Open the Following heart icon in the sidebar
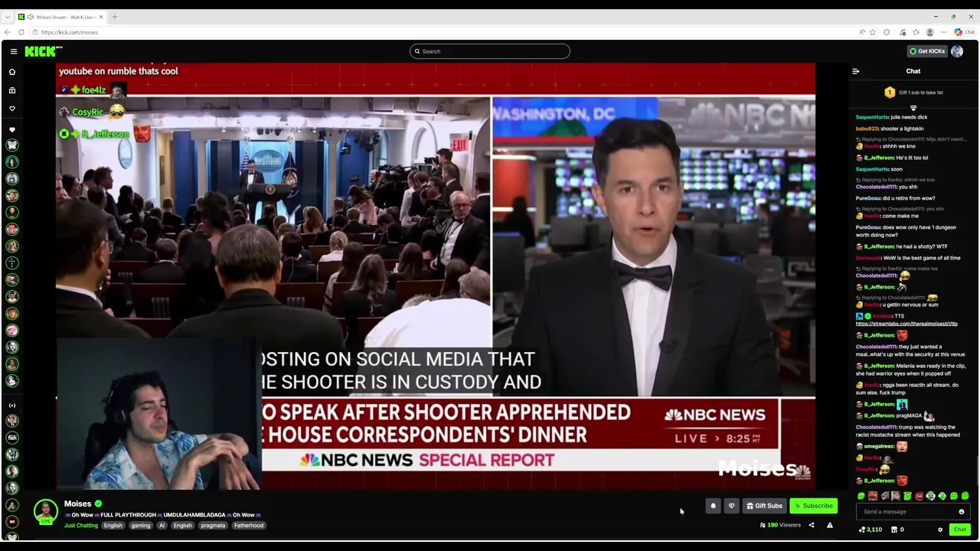The height and width of the screenshot is (551, 980). point(12,109)
